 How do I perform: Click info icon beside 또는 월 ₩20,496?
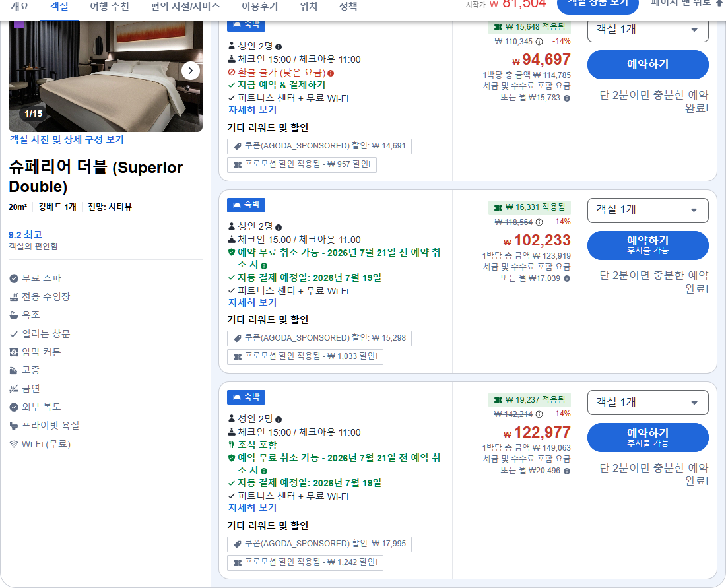tap(567, 471)
